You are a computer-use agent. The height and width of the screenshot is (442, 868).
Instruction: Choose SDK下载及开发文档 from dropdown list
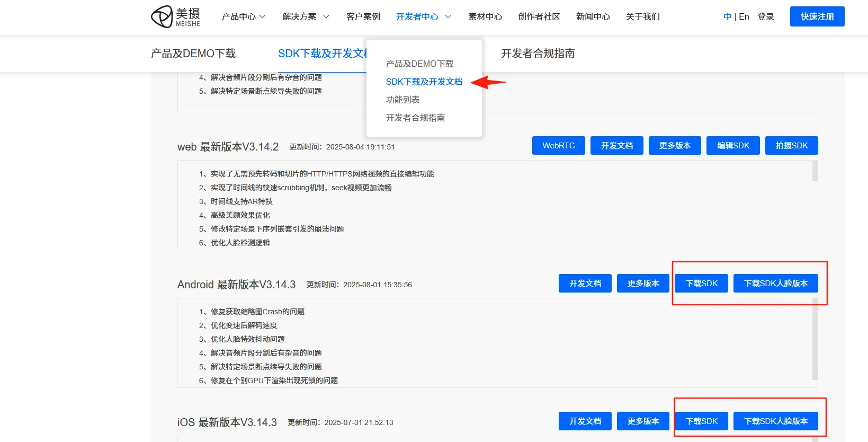424,82
